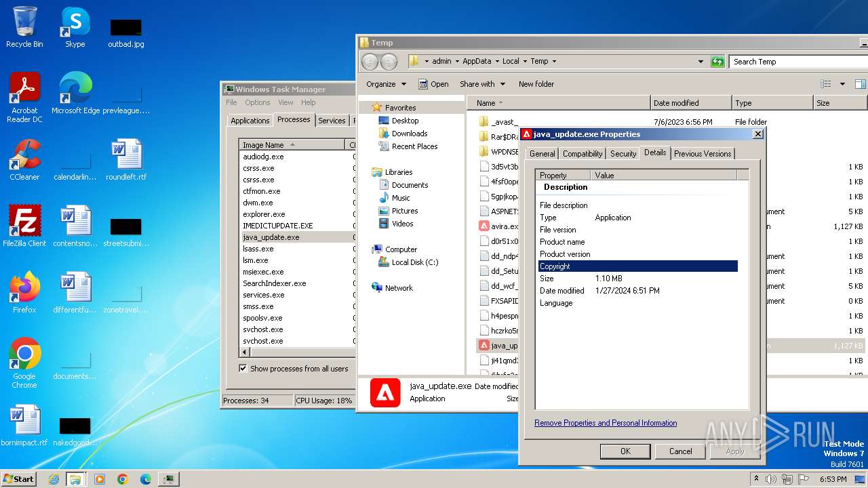Click the volume icon in system tray
The height and width of the screenshot is (488, 868).
pyautogui.click(x=771, y=479)
